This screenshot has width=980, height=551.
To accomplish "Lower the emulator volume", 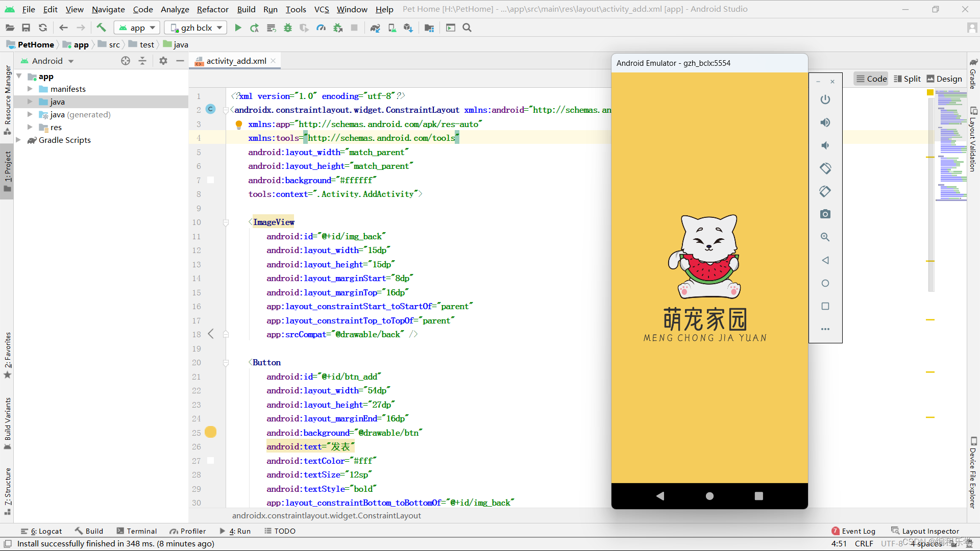I will [825, 145].
